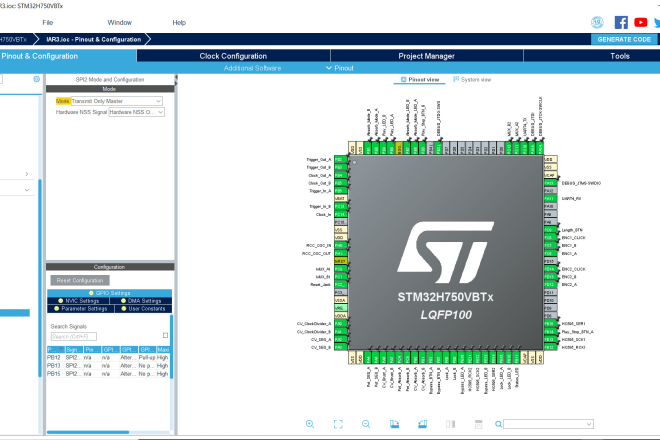Switch to Pinout view

coord(420,80)
